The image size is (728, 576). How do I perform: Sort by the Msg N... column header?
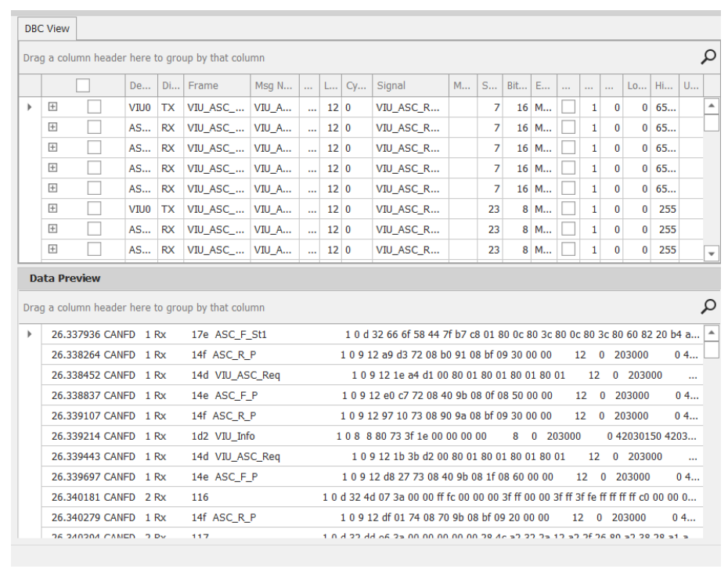275,85
